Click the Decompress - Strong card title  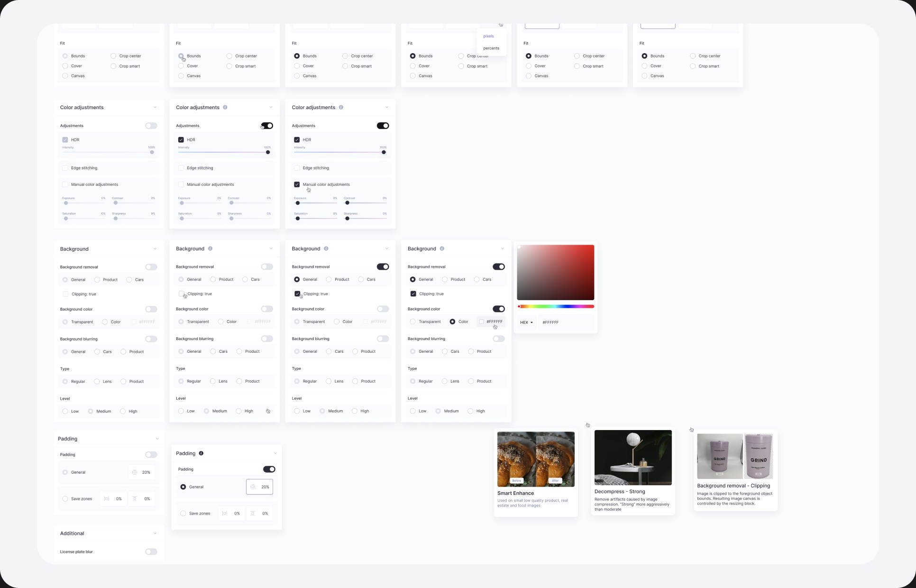620,492
